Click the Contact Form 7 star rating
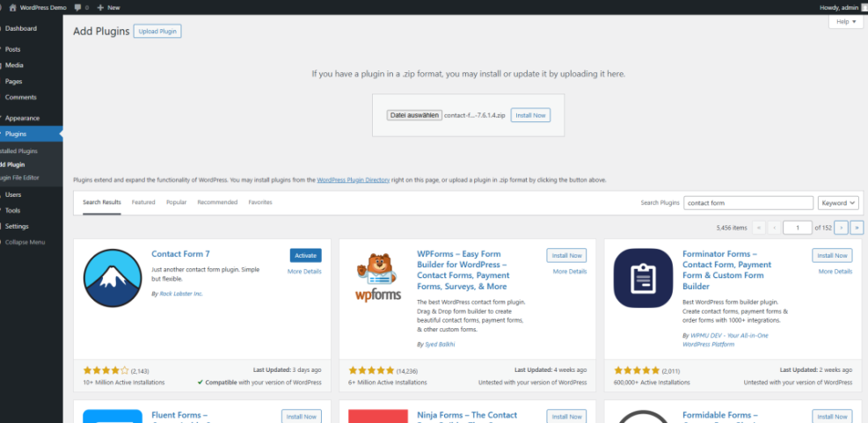The height and width of the screenshot is (423, 868). (106, 370)
